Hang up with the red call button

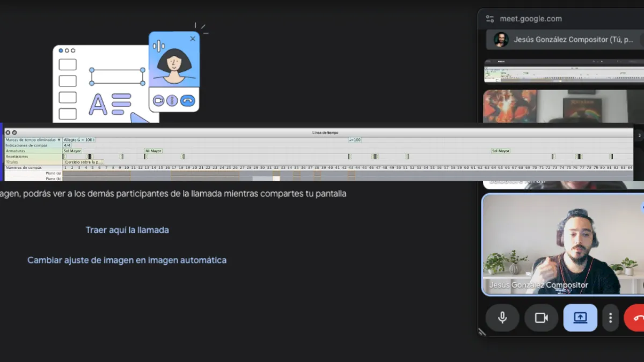coord(635,317)
